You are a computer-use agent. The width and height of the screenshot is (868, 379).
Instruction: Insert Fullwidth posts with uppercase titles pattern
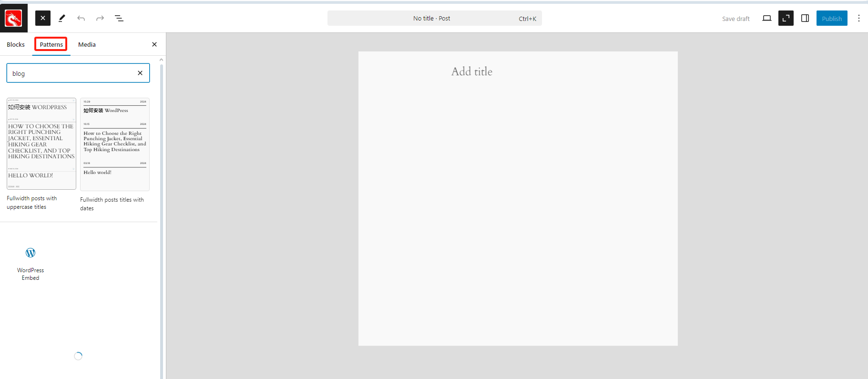point(41,144)
